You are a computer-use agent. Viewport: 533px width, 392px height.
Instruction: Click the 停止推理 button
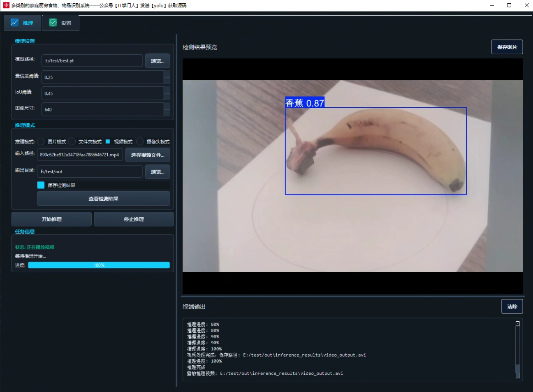coord(134,219)
